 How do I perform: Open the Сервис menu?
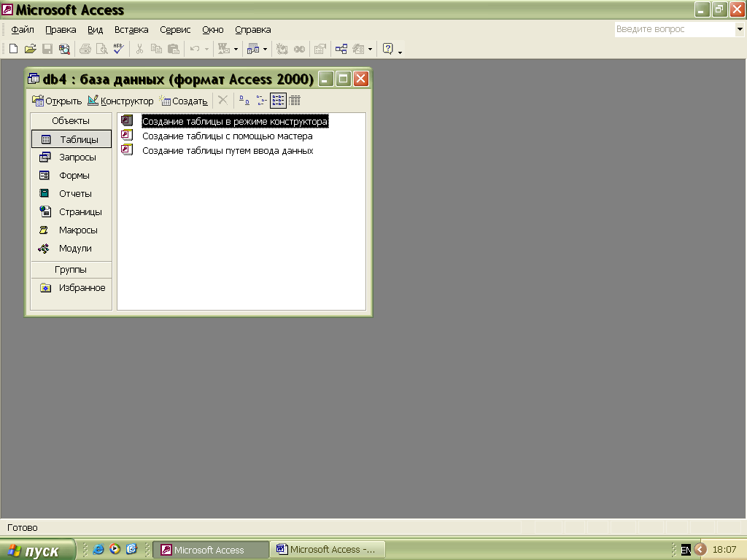[x=175, y=29]
